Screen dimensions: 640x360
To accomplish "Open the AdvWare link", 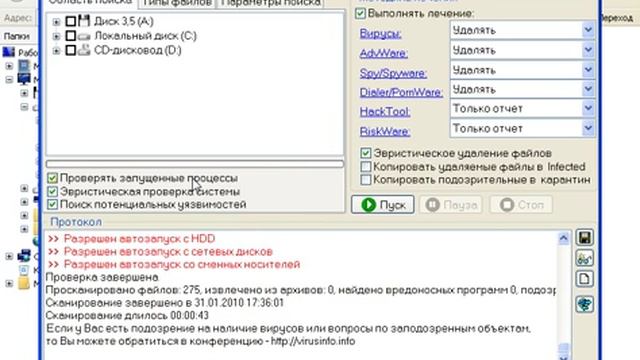I will 384,53.
